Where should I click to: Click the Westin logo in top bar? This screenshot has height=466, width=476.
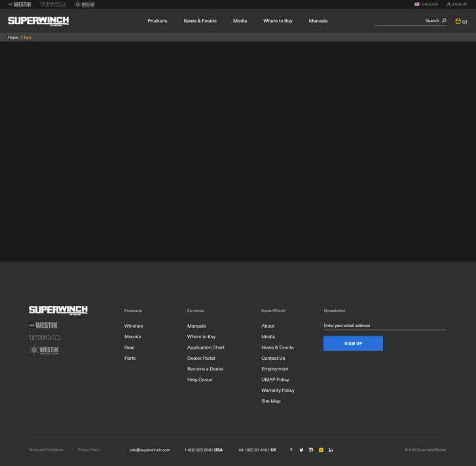(20, 4)
